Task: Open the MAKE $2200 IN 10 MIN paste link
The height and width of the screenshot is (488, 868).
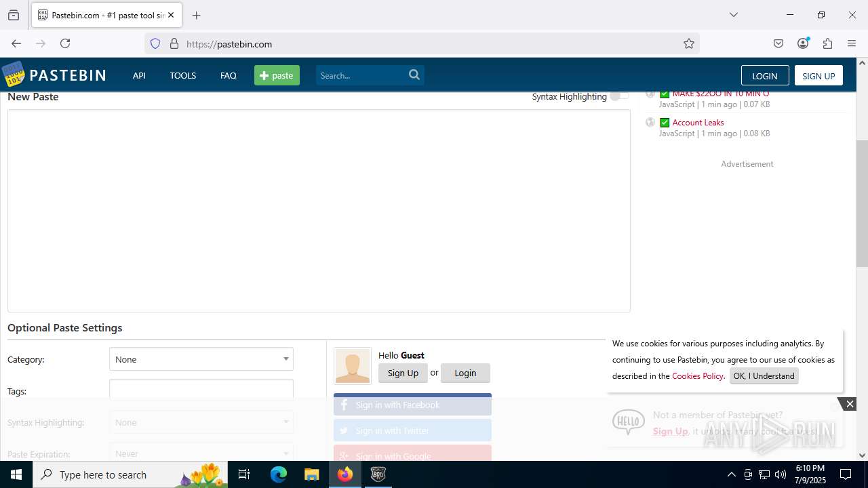Action: pos(720,94)
